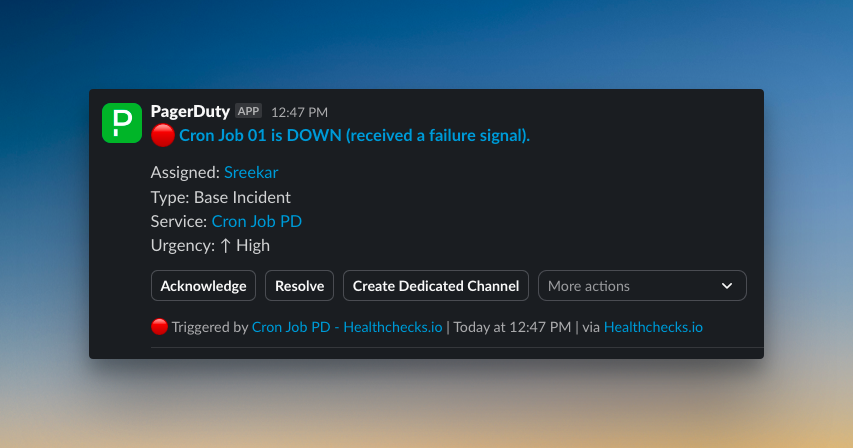Click the APP badge next to PagerDuty

(x=249, y=111)
